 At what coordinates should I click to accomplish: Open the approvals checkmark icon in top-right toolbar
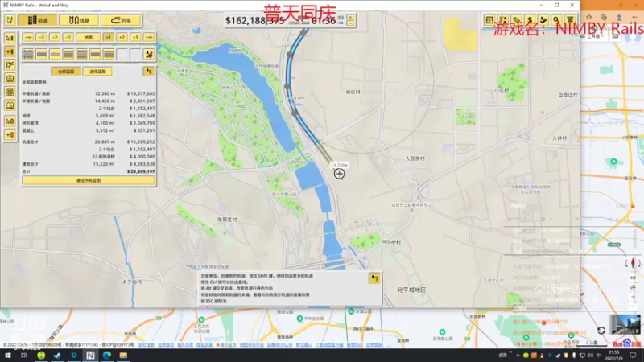(x=543, y=20)
